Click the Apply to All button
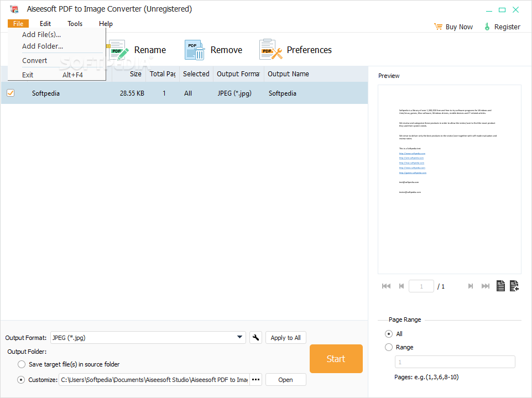Screen dimensions: 532x398 coord(286,338)
